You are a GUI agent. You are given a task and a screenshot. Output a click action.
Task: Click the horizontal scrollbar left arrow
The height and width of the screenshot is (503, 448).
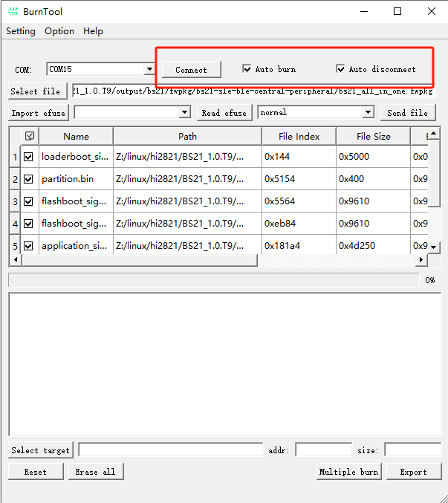13,260
